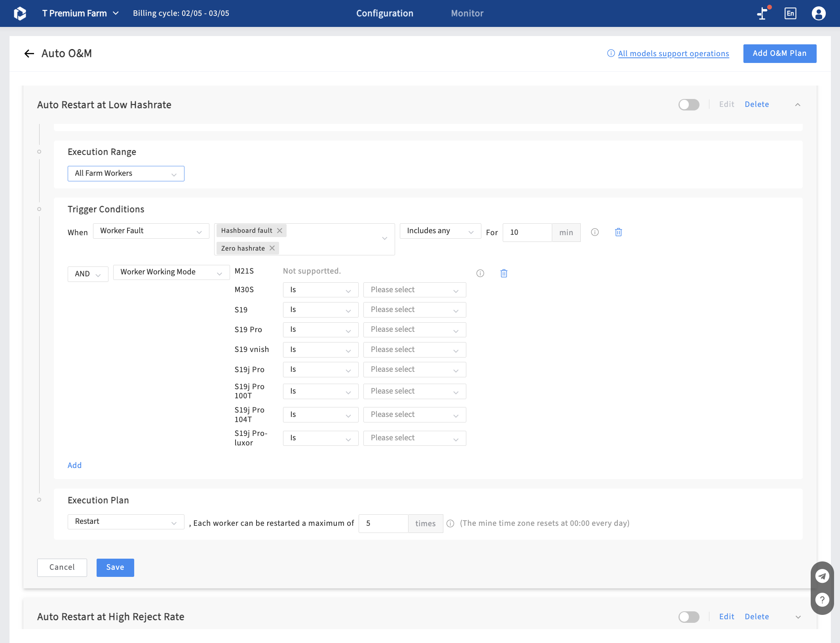Switch language with the En icon
The image size is (840, 643).
[x=790, y=13]
